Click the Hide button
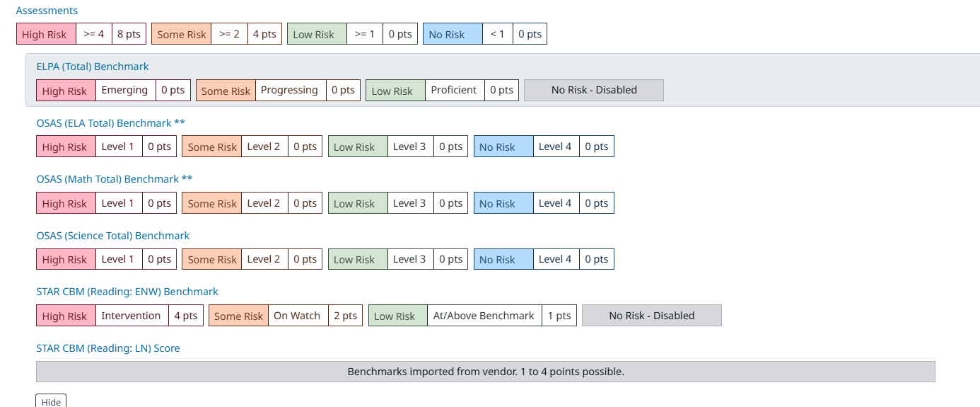This screenshot has height=407, width=980. point(51,401)
